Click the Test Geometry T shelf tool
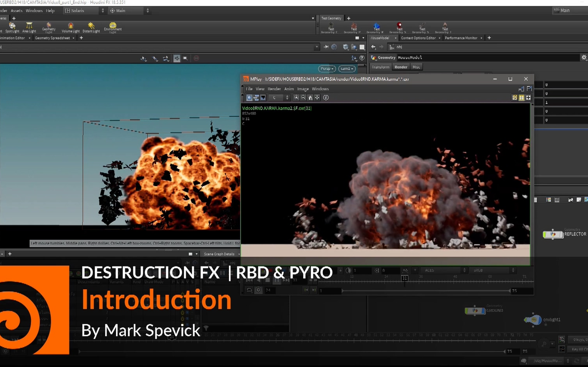This screenshot has width=588, height=367. point(445,28)
